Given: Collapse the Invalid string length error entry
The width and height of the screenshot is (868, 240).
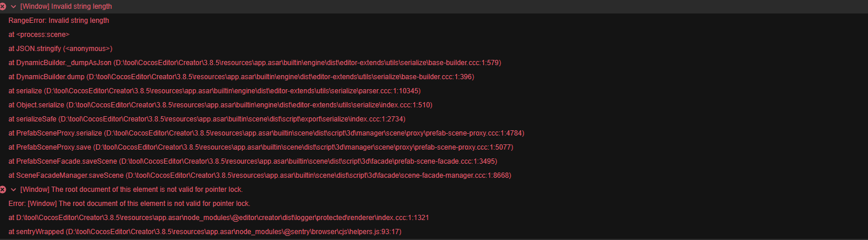Looking at the screenshot, I should point(13,6).
